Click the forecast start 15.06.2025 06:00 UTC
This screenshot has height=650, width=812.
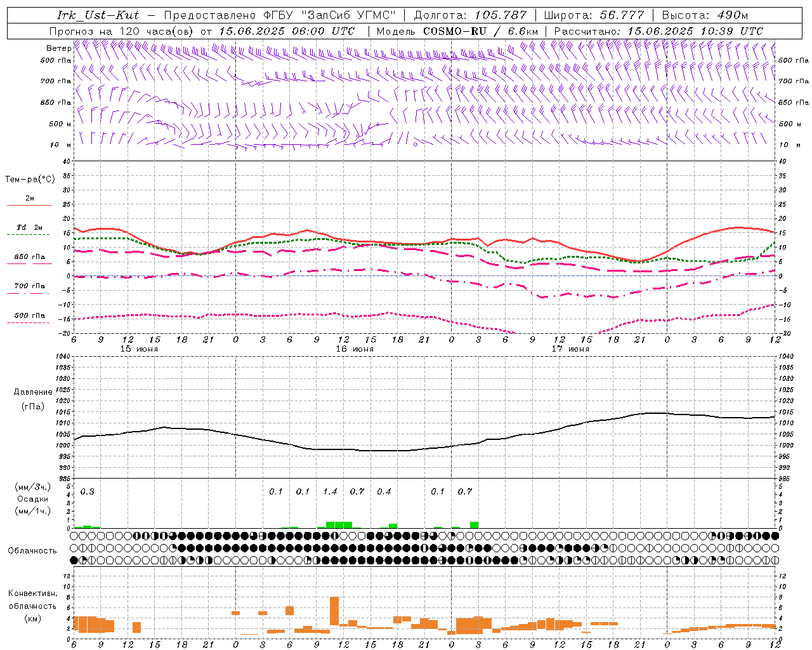click(x=287, y=31)
